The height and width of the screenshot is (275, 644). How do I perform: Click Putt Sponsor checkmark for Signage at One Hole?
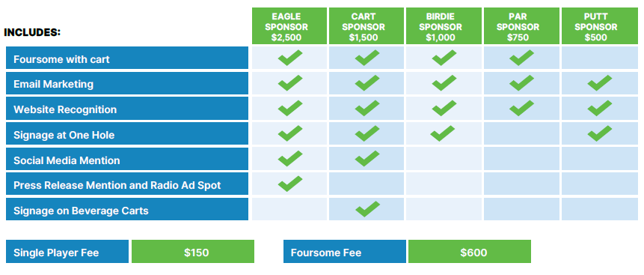tap(600, 133)
